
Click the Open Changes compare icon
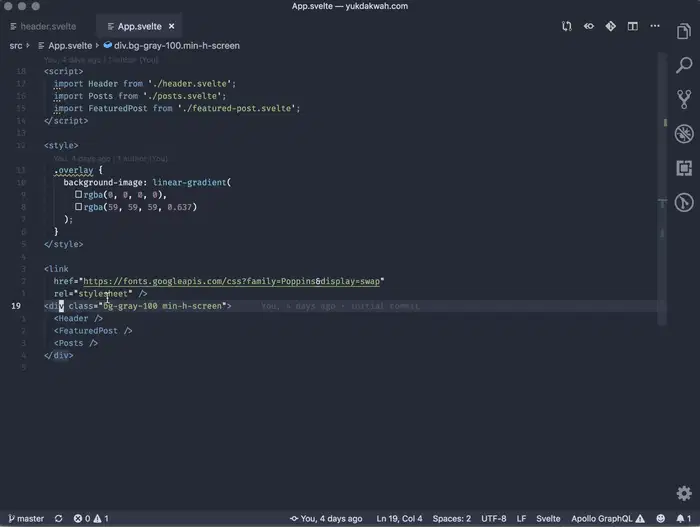[x=567, y=26]
